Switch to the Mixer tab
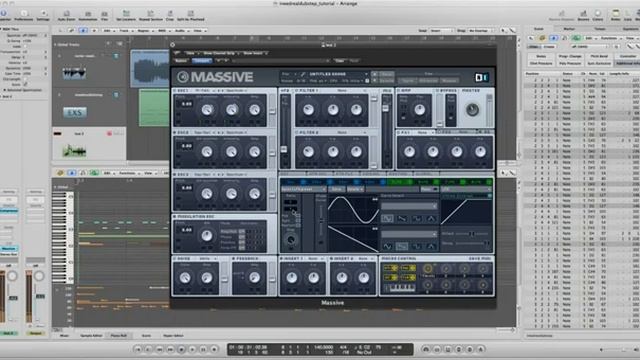The height and width of the screenshot is (360, 640). click(64, 336)
